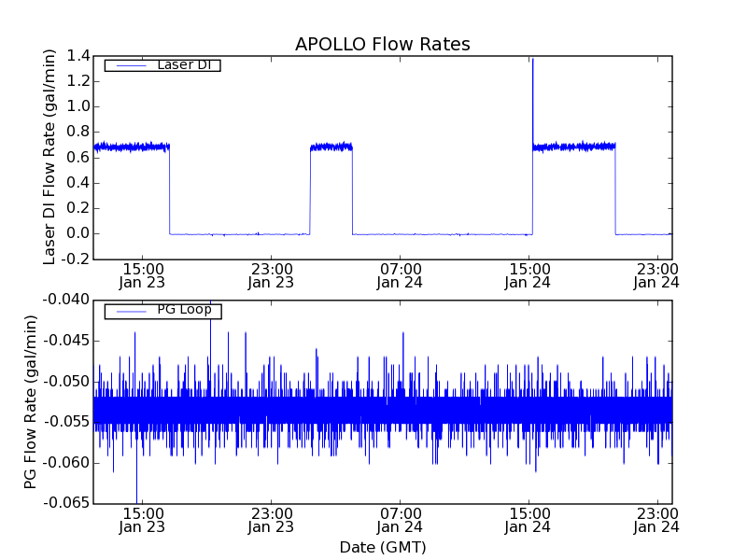Click '15:00 Jan 24' under the bottom plot
Screen dimensions: 747x560
(x=529, y=521)
